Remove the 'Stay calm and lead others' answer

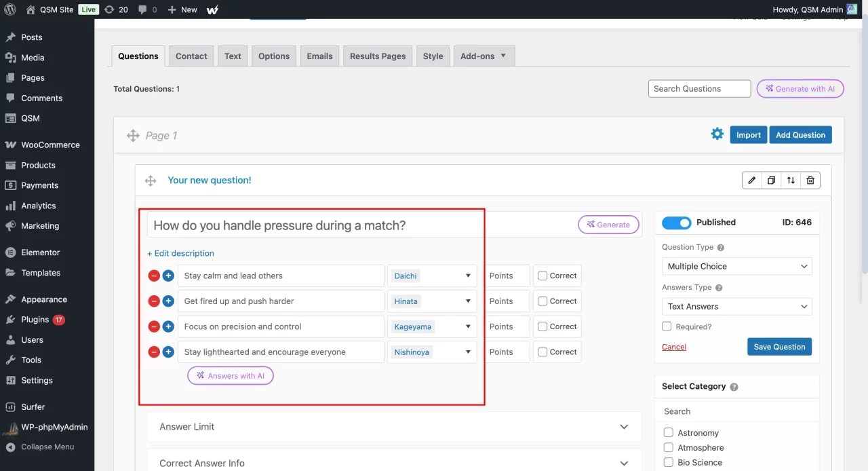tap(154, 276)
